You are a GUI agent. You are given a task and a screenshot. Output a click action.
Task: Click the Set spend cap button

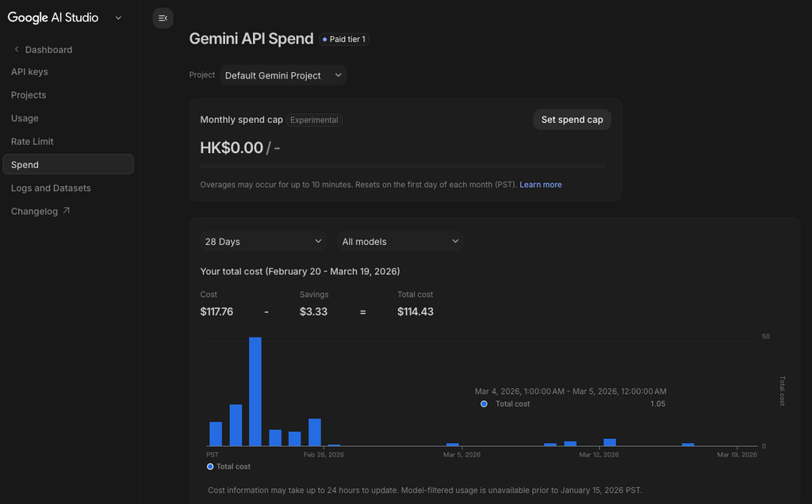572,119
